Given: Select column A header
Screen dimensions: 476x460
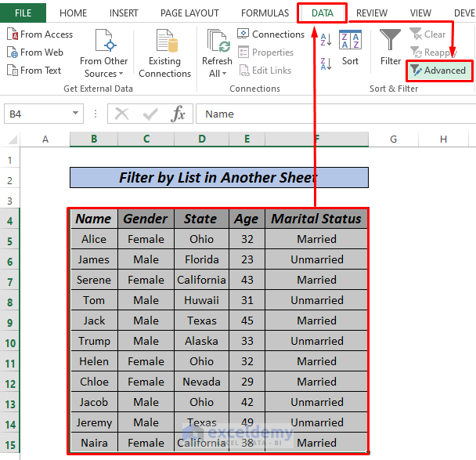Looking at the screenshot, I should point(45,139).
